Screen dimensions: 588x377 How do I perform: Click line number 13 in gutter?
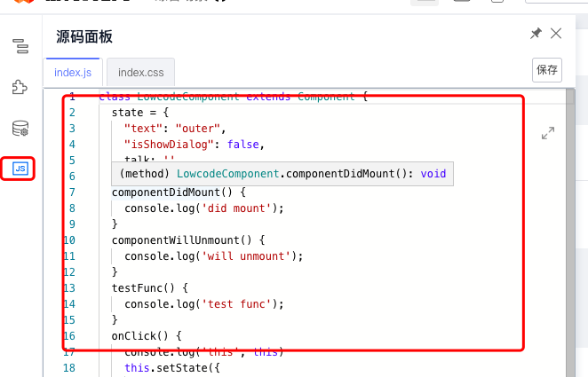click(69, 288)
